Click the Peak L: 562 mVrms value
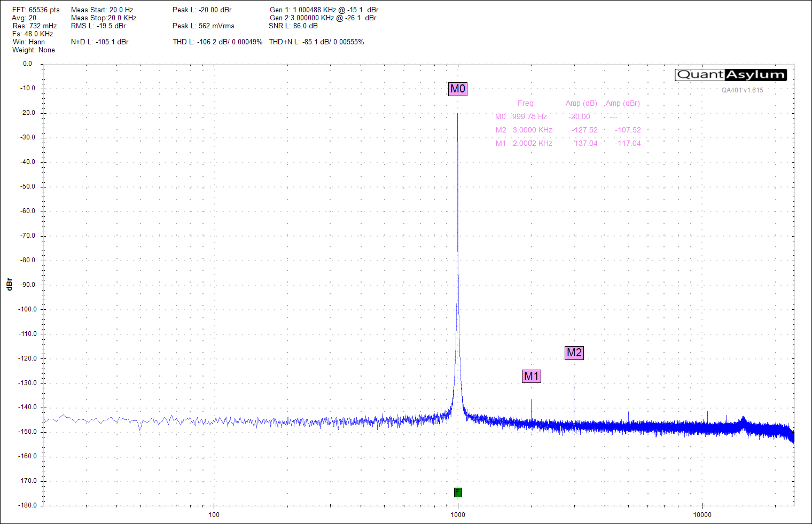Viewport: 812px width, 524px height. pos(204,26)
